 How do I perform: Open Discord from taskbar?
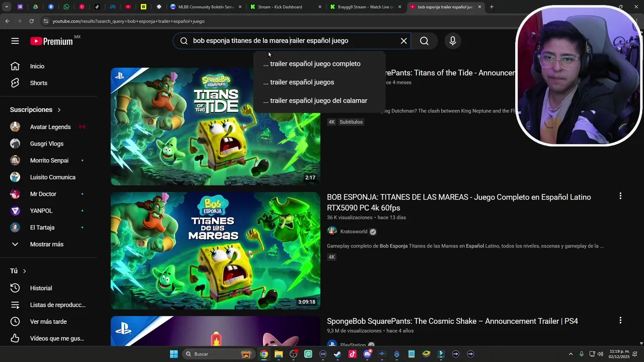367,354
